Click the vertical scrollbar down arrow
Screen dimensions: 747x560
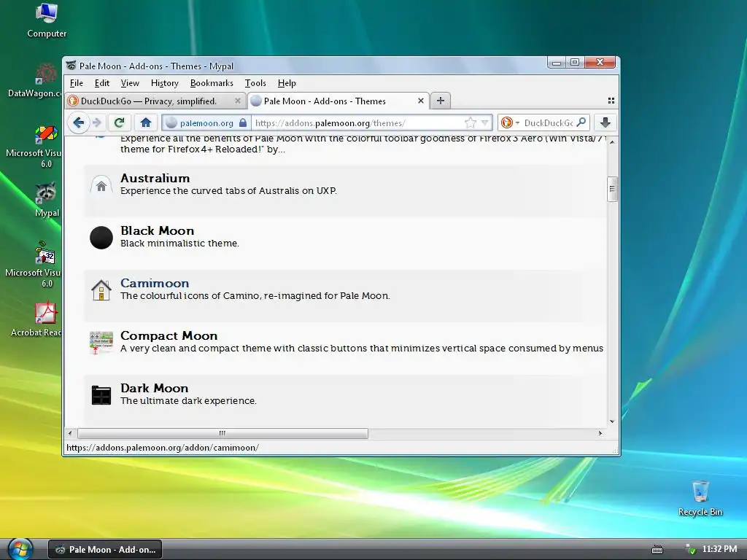[613, 421]
